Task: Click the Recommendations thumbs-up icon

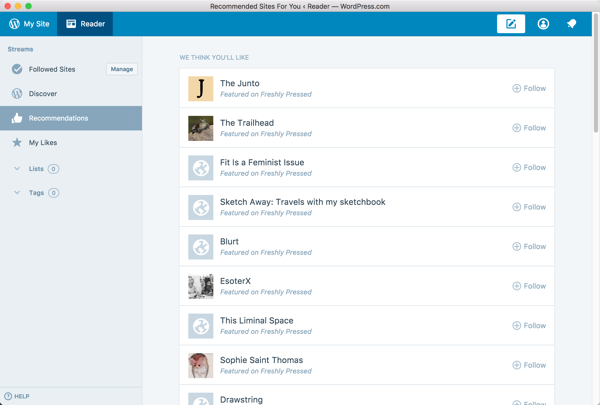Action: [17, 118]
